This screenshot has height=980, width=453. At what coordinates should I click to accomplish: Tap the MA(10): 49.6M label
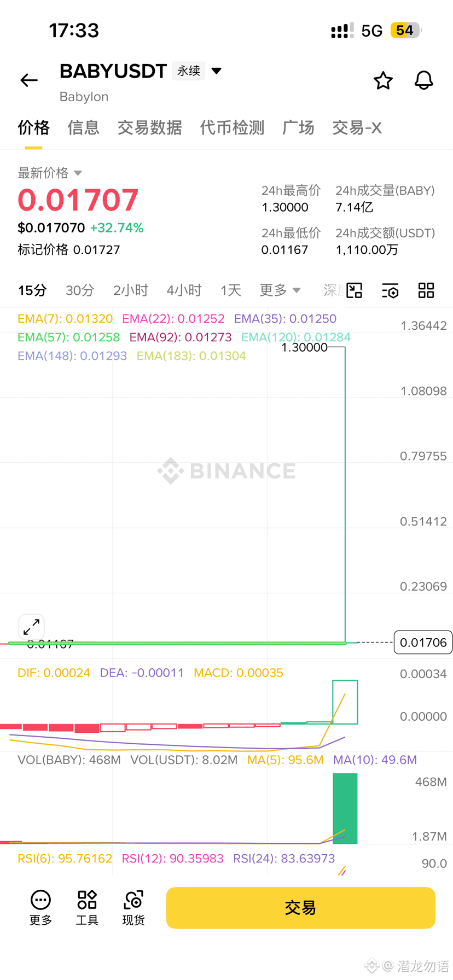click(375, 760)
